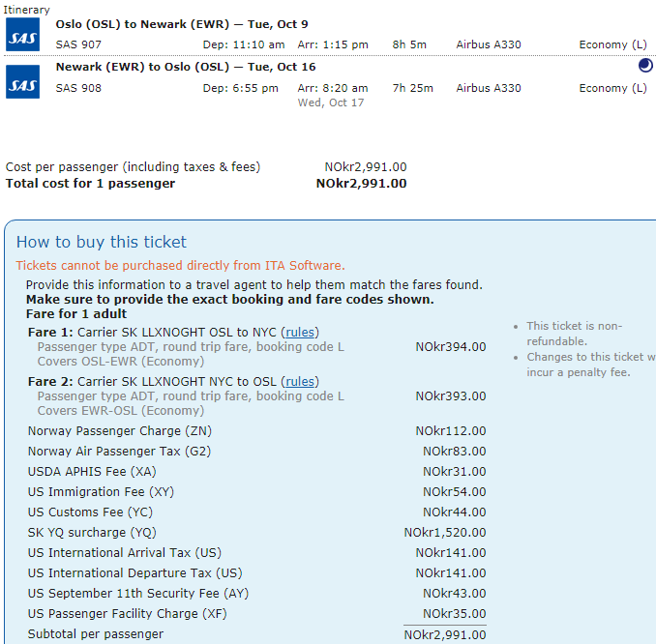Click the US Passenger Facility Charge (XF) label
The height and width of the screenshot is (644, 656).
126,614
